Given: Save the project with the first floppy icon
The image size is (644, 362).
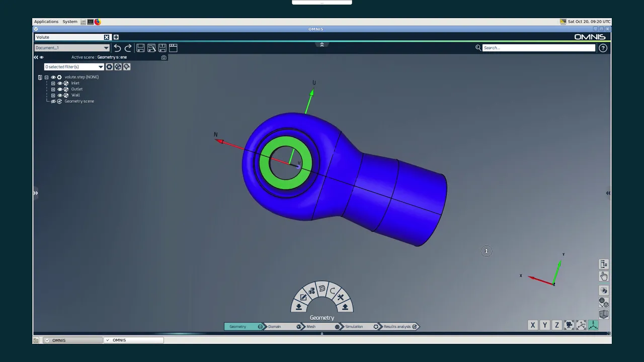Looking at the screenshot, I should 140,48.
